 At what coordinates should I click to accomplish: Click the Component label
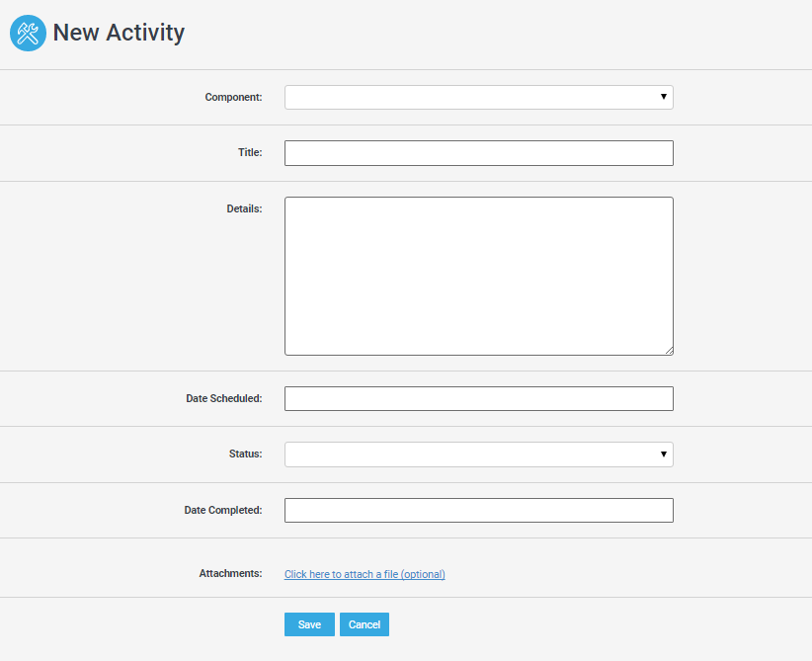(x=233, y=98)
